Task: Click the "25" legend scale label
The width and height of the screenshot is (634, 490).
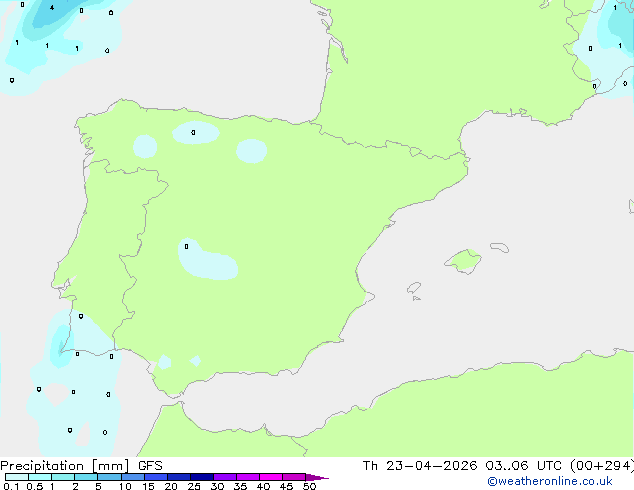Action: point(194,486)
